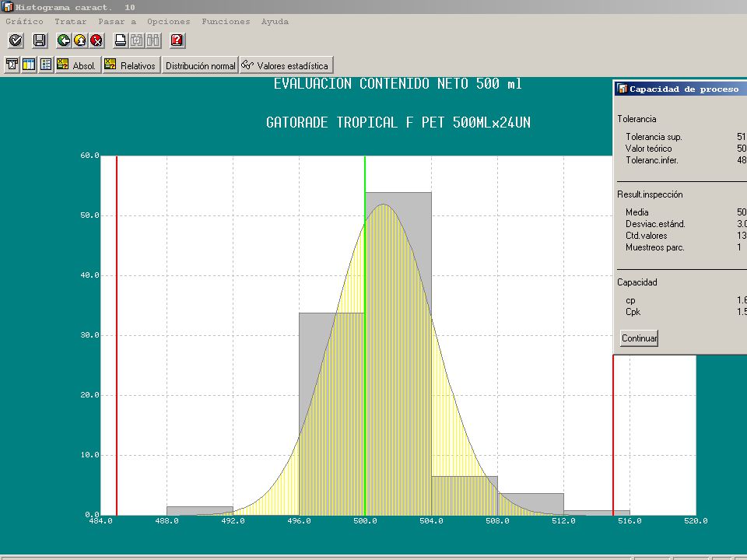The height and width of the screenshot is (560, 747).
Task: Show Valores estadística
Action: tap(286, 65)
